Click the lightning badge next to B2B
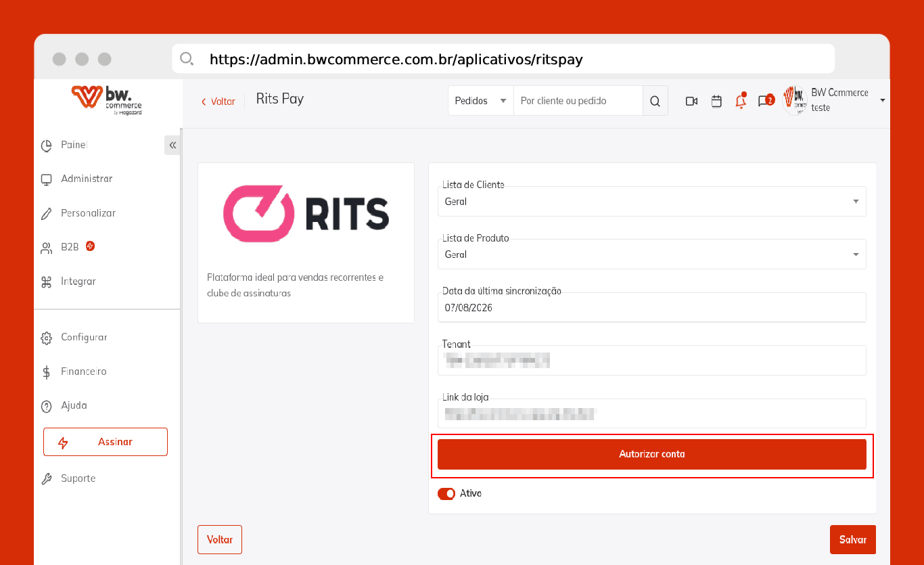924x565 pixels. (90, 246)
